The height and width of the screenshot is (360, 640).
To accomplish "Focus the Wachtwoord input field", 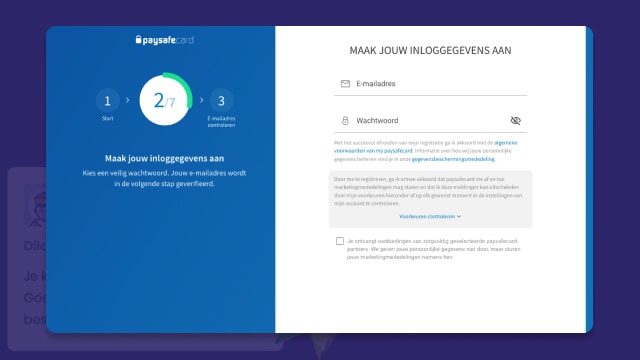I will click(x=430, y=120).
